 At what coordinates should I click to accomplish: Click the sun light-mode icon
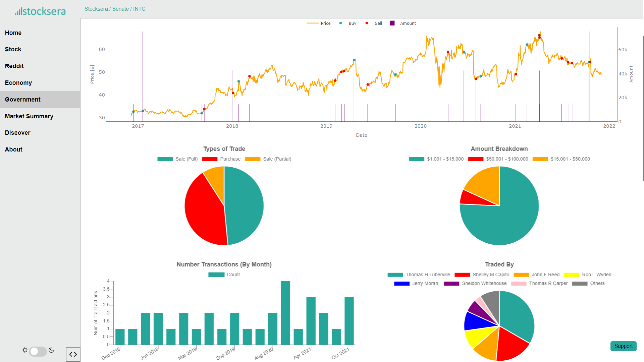25,350
